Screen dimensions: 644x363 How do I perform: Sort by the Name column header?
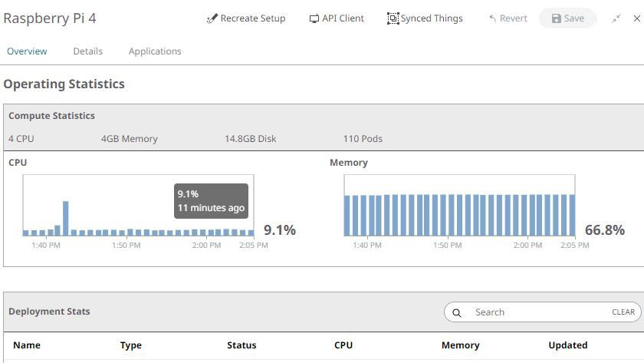pos(27,345)
